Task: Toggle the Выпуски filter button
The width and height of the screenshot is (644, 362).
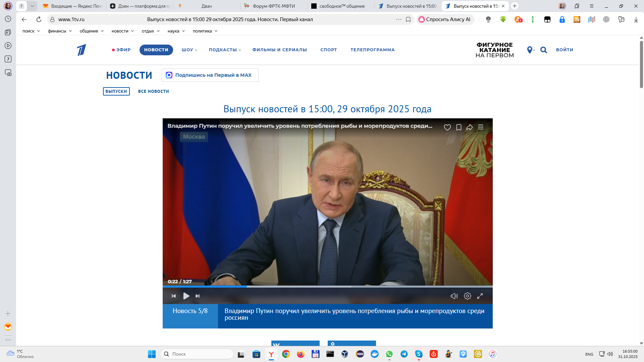Action: click(x=116, y=91)
